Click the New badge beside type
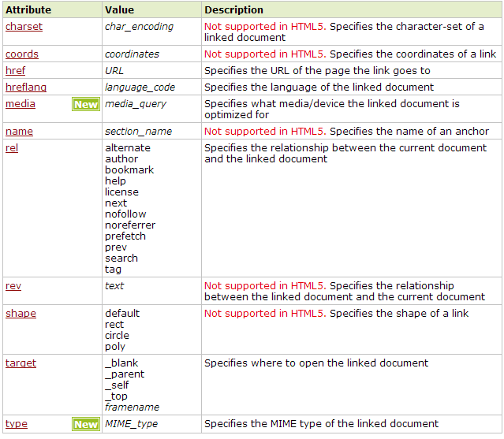 pyautogui.click(x=86, y=425)
